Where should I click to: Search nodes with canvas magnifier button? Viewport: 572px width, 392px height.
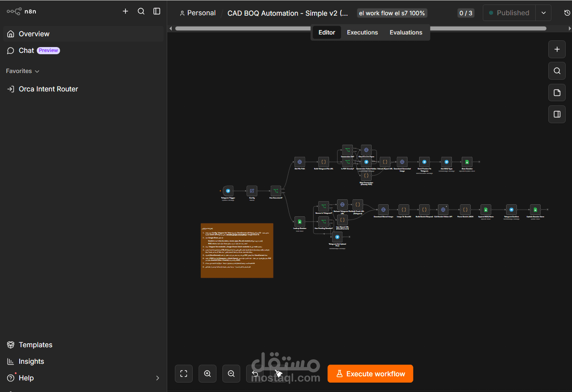(557, 71)
